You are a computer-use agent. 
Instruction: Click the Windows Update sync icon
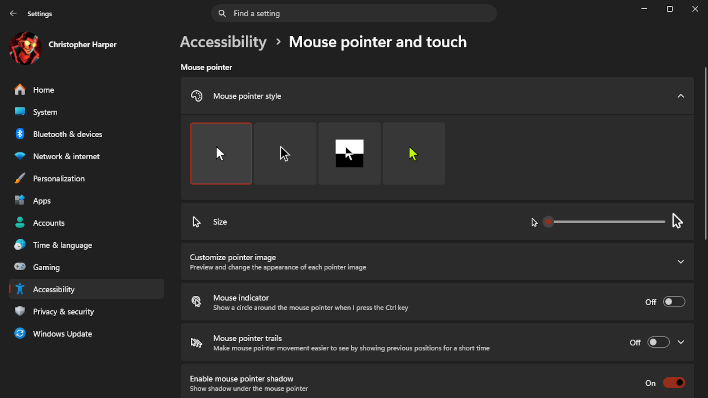[20, 333]
